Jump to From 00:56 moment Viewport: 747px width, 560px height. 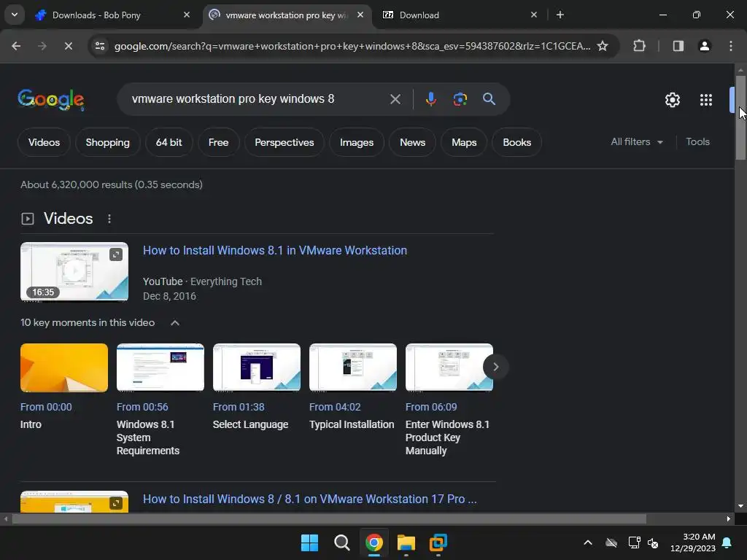pyautogui.click(x=142, y=407)
